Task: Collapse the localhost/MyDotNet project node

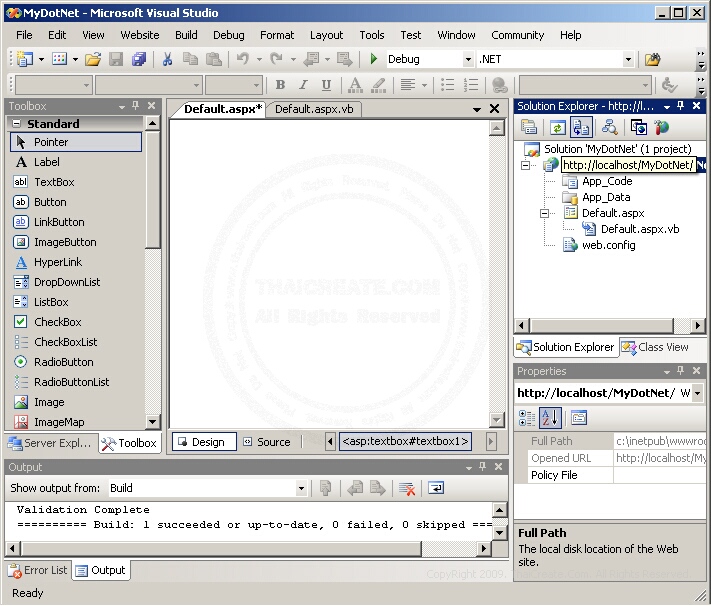Action: (x=526, y=165)
